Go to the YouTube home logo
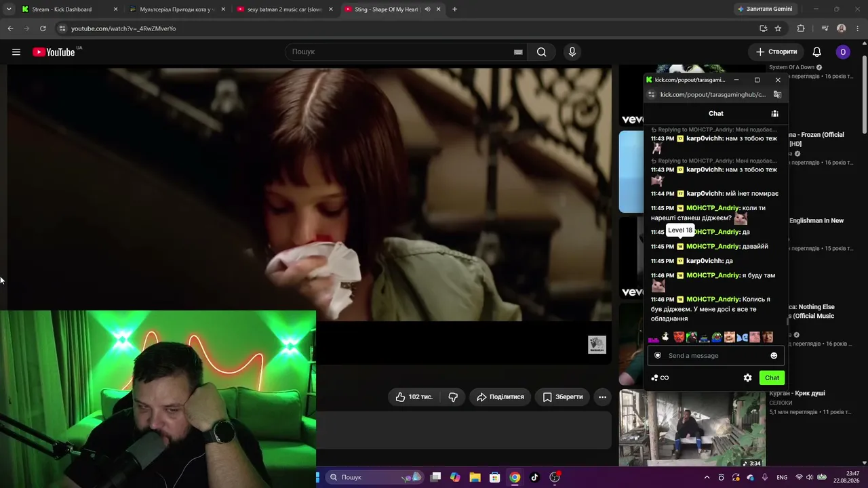Image resolution: width=868 pixels, height=488 pixels. pos(54,52)
